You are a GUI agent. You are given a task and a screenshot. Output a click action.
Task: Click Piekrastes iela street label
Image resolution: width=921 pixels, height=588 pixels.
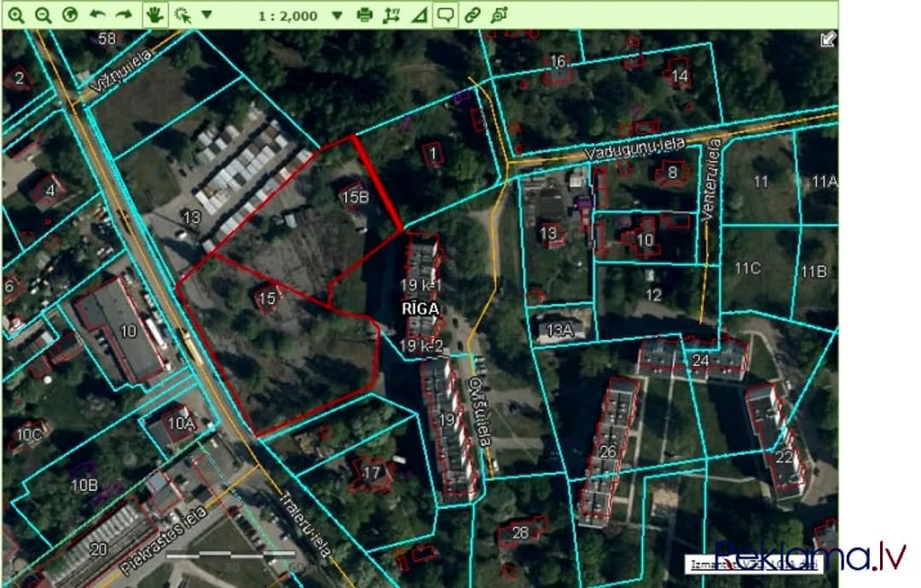pos(163,540)
